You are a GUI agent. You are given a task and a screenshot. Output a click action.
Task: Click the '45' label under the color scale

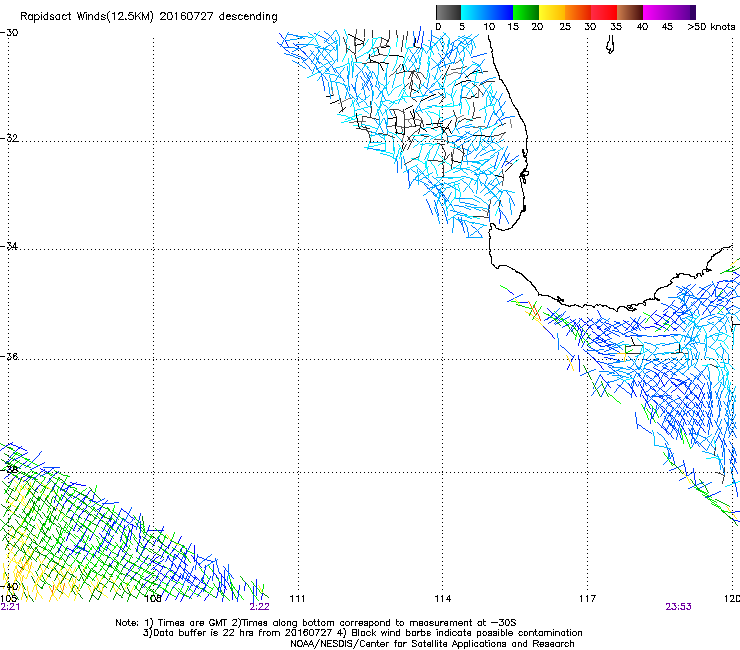coord(667,27)
